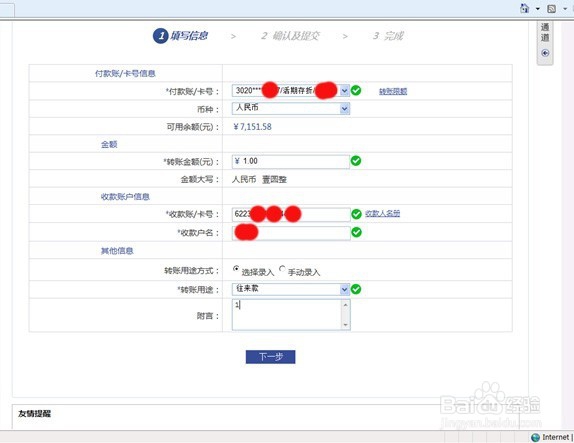The height and width of the screenshot is (443, 574).
Task: Click the green check next to 收款户名
Action: [x=356, y=232]
